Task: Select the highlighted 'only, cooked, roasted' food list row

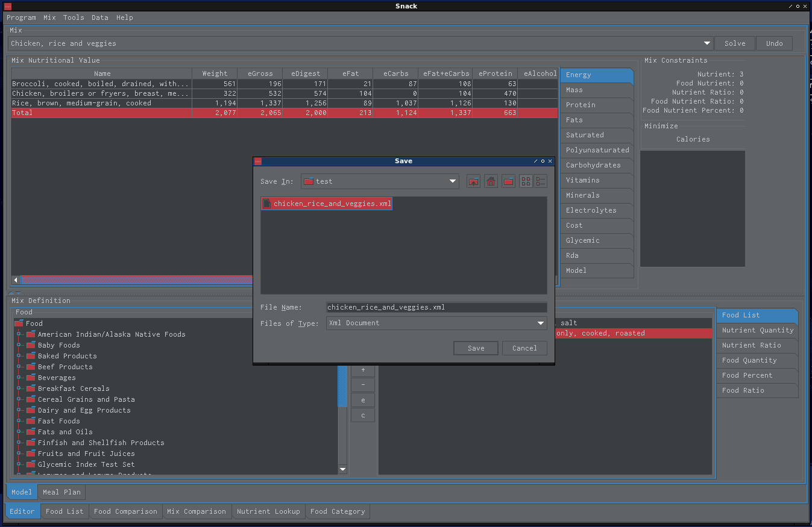Action: pyautogui.click(x=634, y=333)
